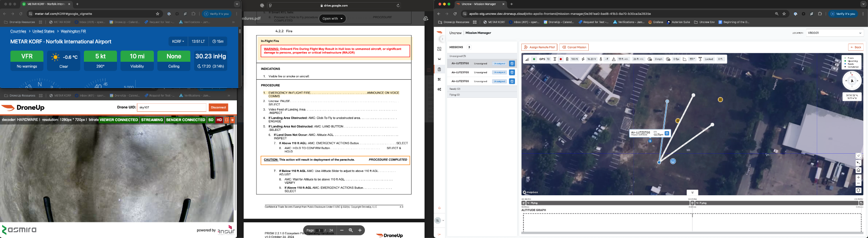
Task: Select the METAR KORF browser tab
Action: (46, 4)
